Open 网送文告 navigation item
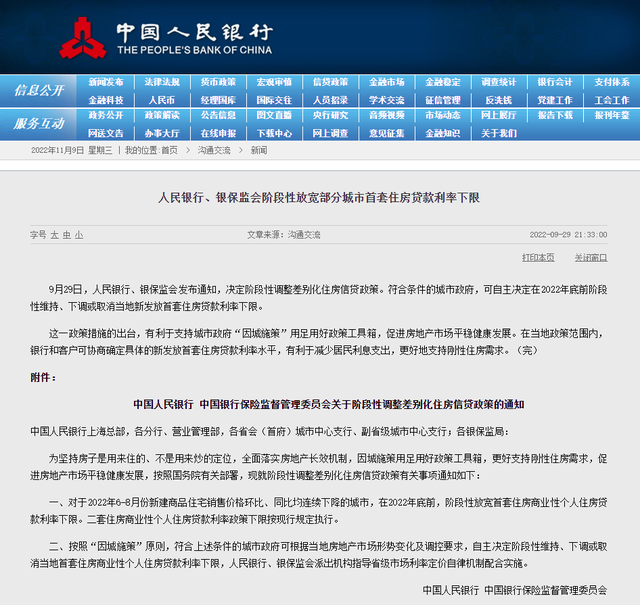 [x=106, y=133]
